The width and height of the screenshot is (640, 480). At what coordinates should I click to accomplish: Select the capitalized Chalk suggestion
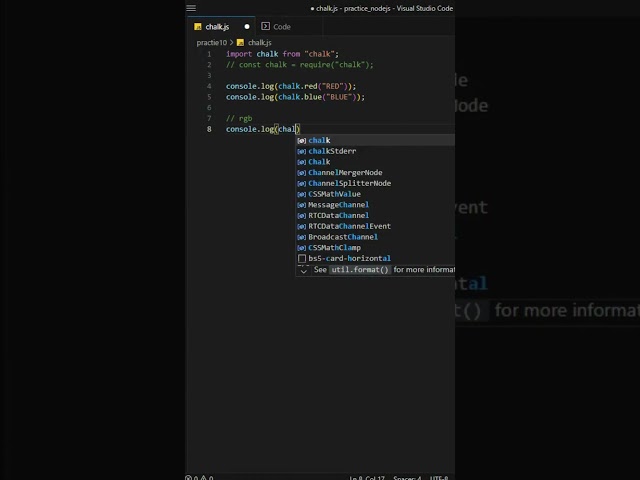point(375,162)
